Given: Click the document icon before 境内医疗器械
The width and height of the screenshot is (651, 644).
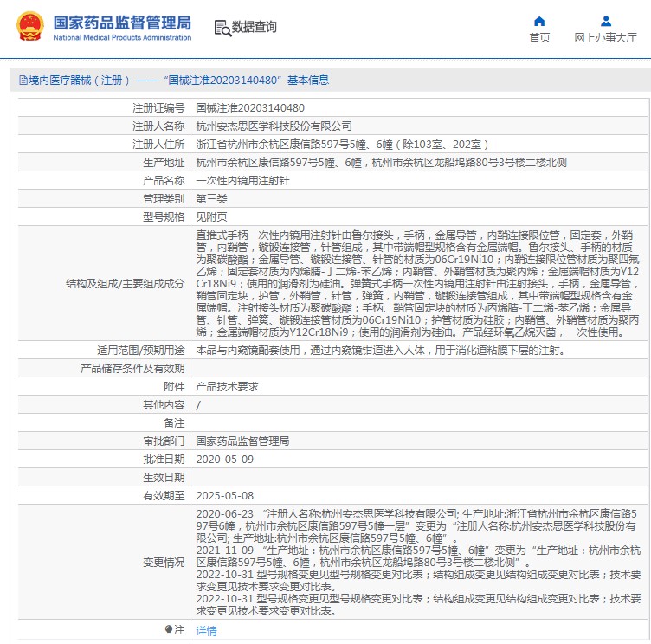Looking at the screenshot, I should point(23,80).
